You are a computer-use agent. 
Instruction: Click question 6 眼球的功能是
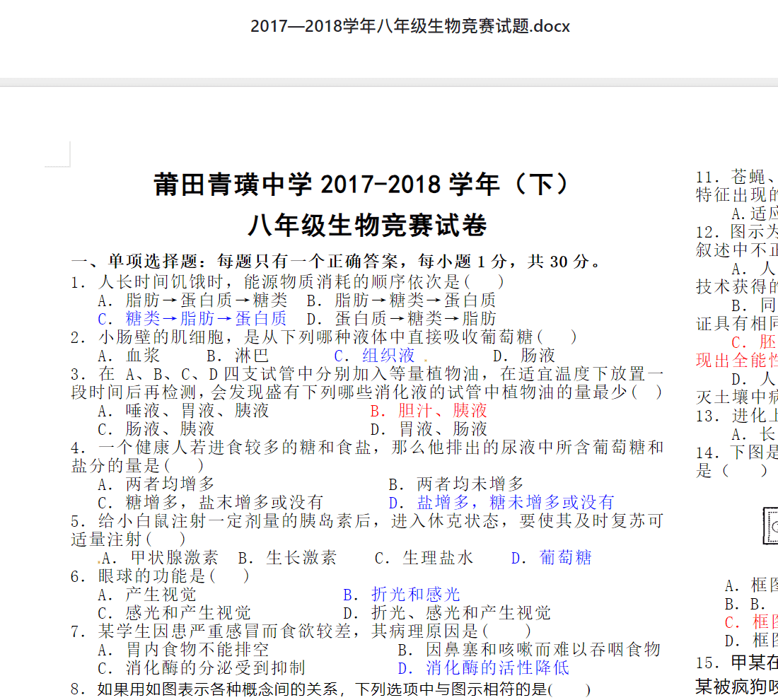(x=161, y=576)
